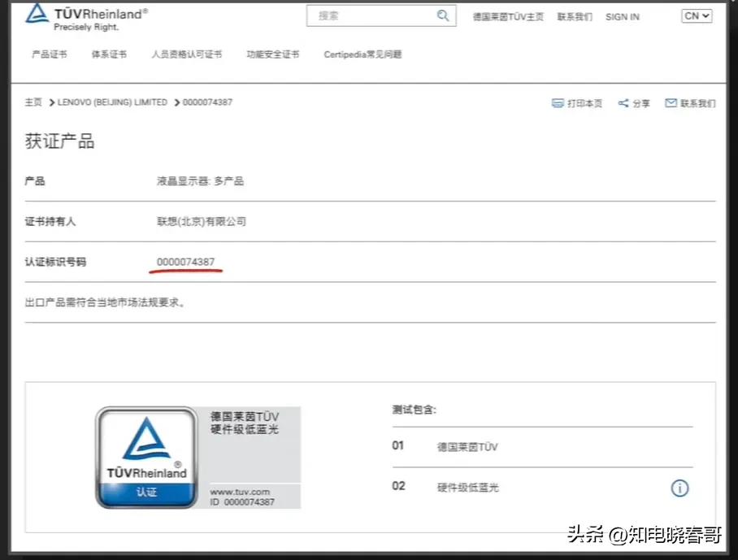Click the underlined certification number 0000074387
The image size is (738, 560).
coord(184,262)
